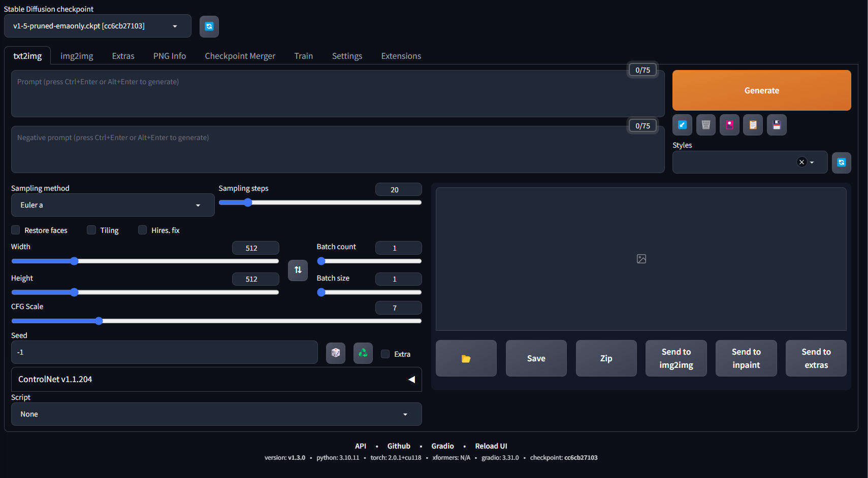Check the Extra seed checkbox

pyautogui.click(x=385, y=354)
